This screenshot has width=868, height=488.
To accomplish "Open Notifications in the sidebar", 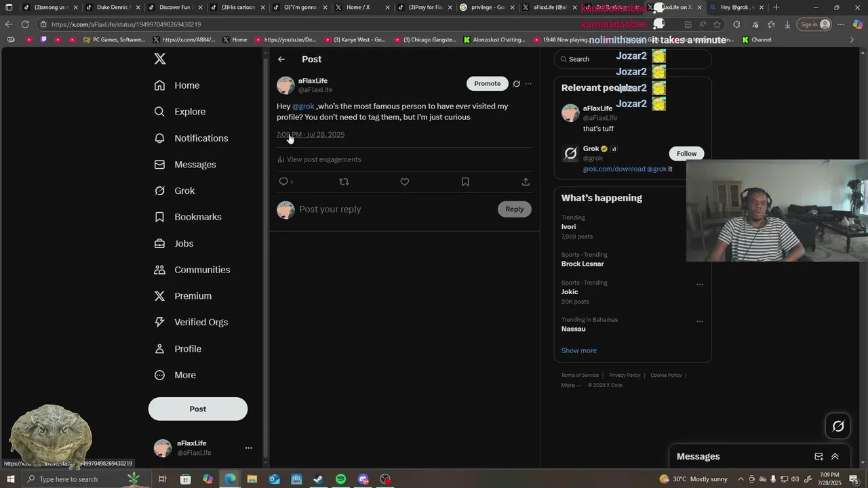I will 191,138.
